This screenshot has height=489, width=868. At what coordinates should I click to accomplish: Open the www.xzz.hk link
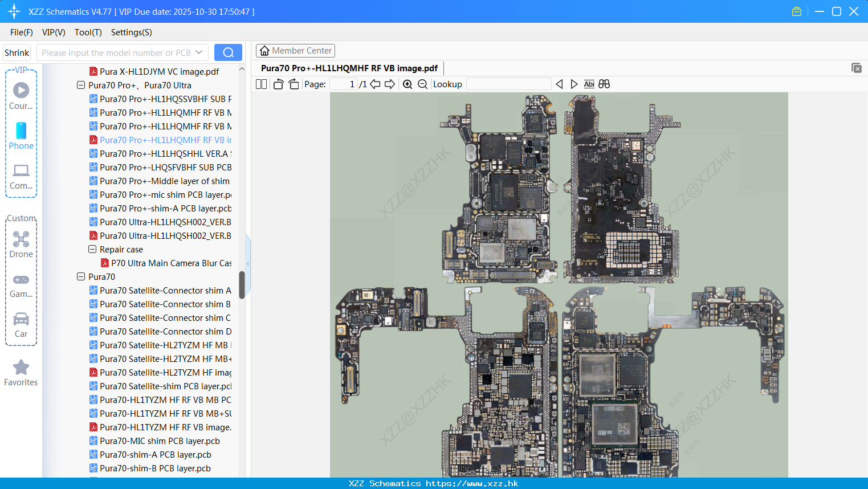point(472,483)
